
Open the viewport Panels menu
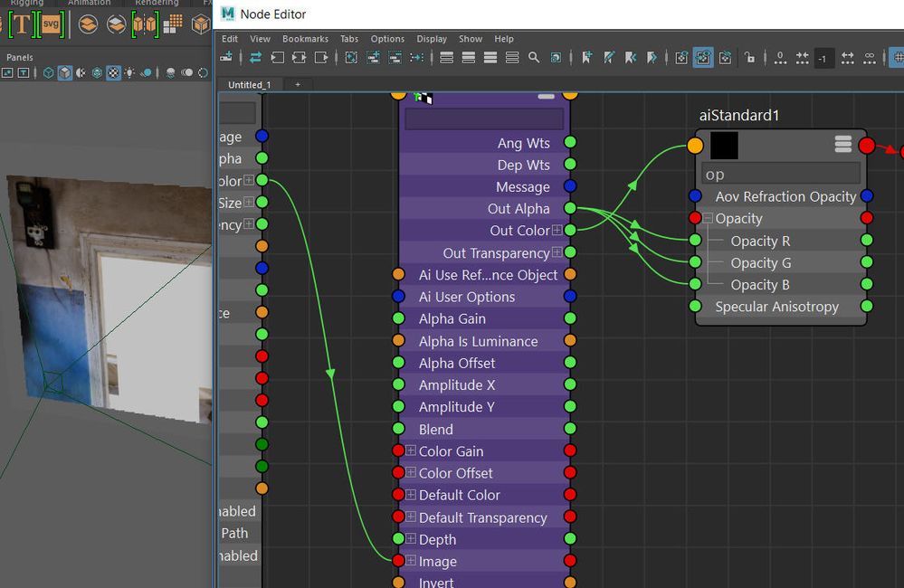tap(20, 57)
